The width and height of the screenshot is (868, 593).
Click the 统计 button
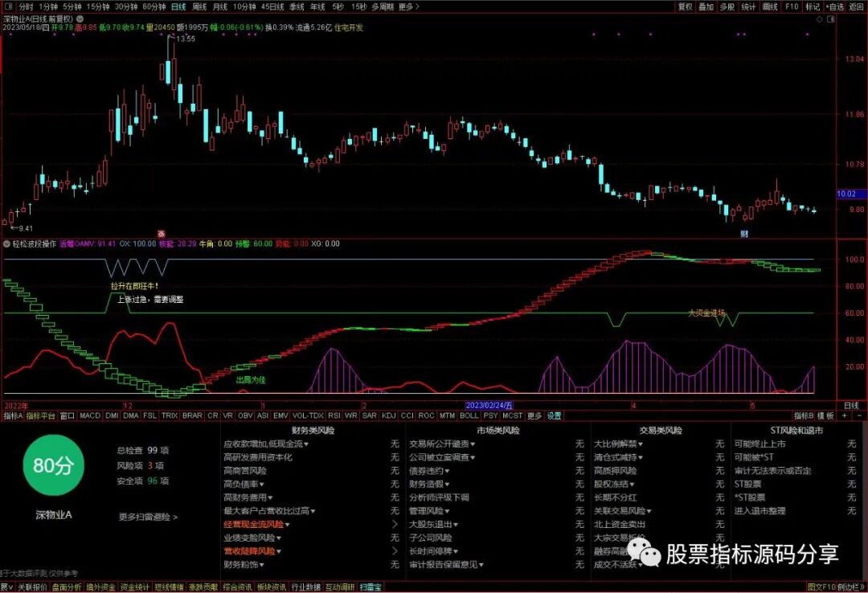[748, 6]
